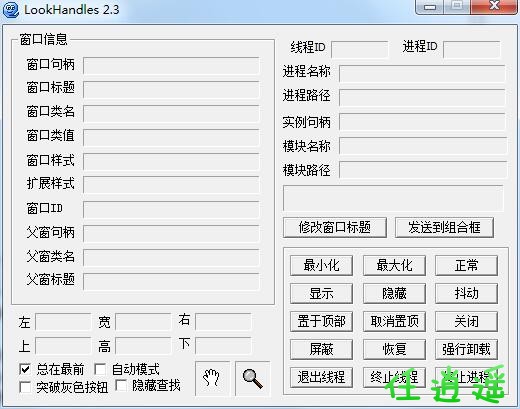Viewport: 520px width, 409px height.
Task: Click the 发送到组合框 button
Action: (444, 227)
